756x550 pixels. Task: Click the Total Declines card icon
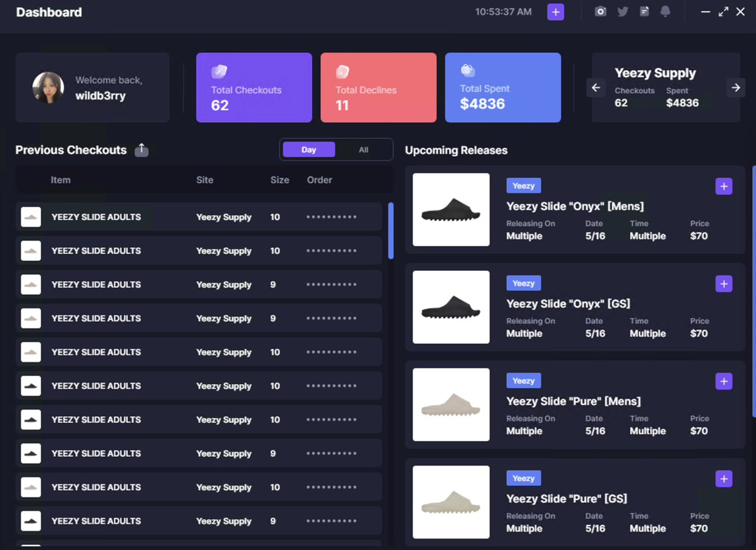tap(342, 71)
